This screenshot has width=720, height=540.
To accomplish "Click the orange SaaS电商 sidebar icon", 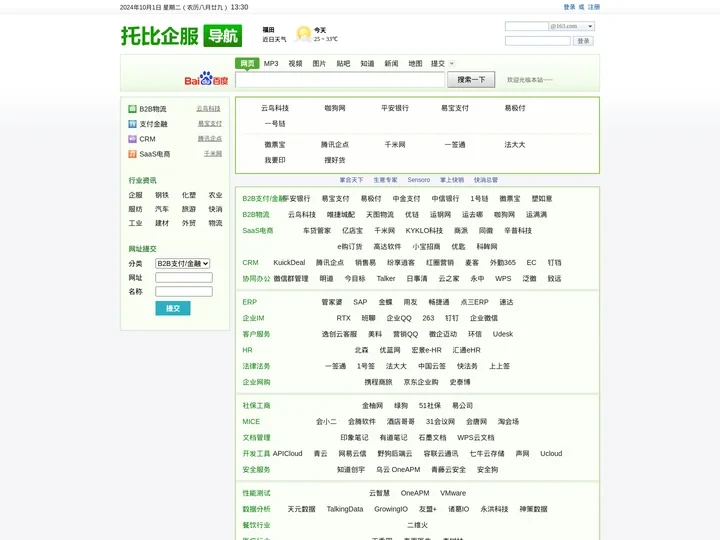I will pyautogui.click(x=132, y=154).
